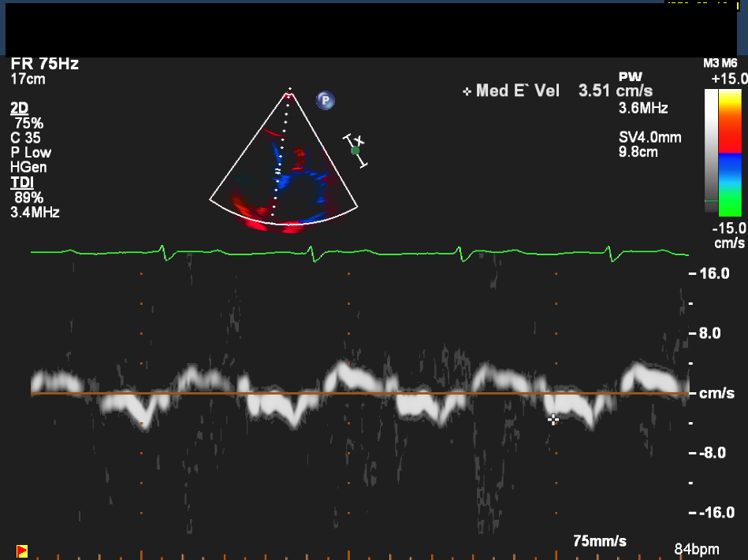This screenshot has height=560, width=748.
Task: Select the underlined 2D mode label
Action: pyautogui.click(x=18, y=108)
